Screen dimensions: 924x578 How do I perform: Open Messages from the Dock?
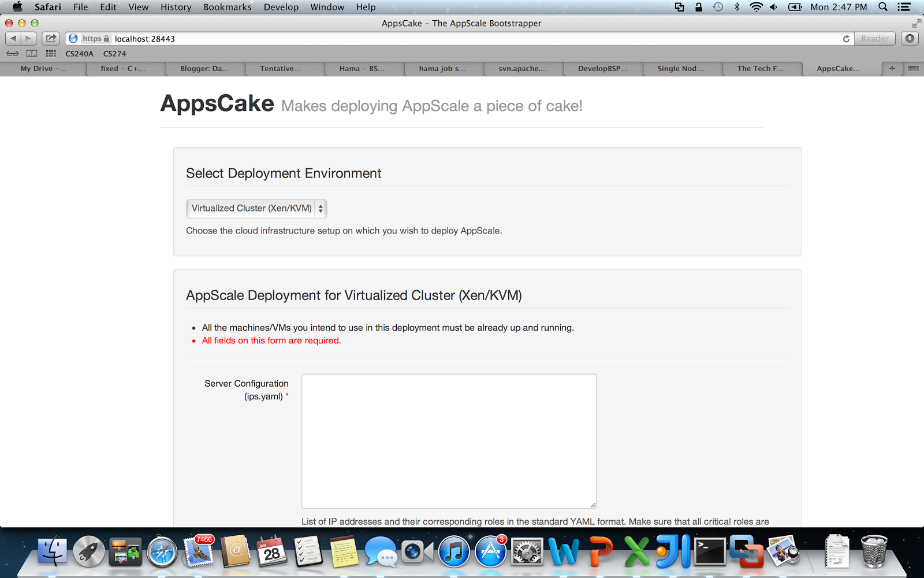pyautogui.click(x=381, y=552)
